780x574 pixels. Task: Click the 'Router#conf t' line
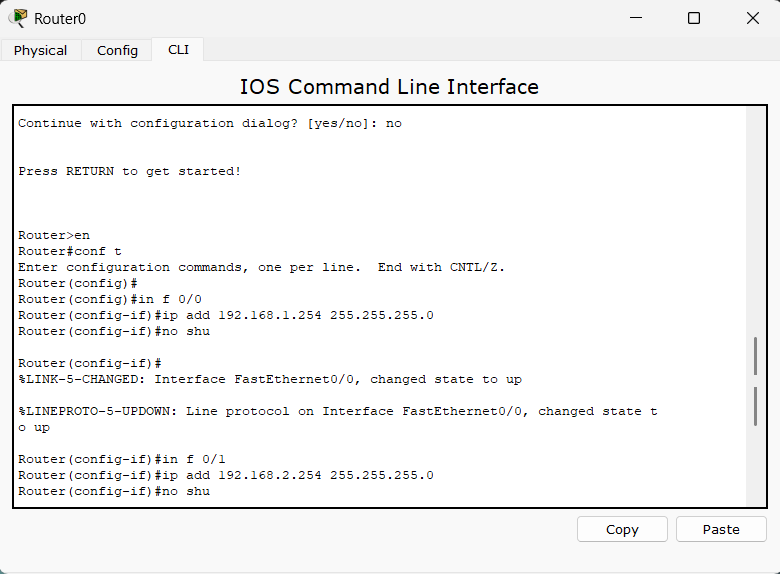pyautogui.click(x=70, y=251)
